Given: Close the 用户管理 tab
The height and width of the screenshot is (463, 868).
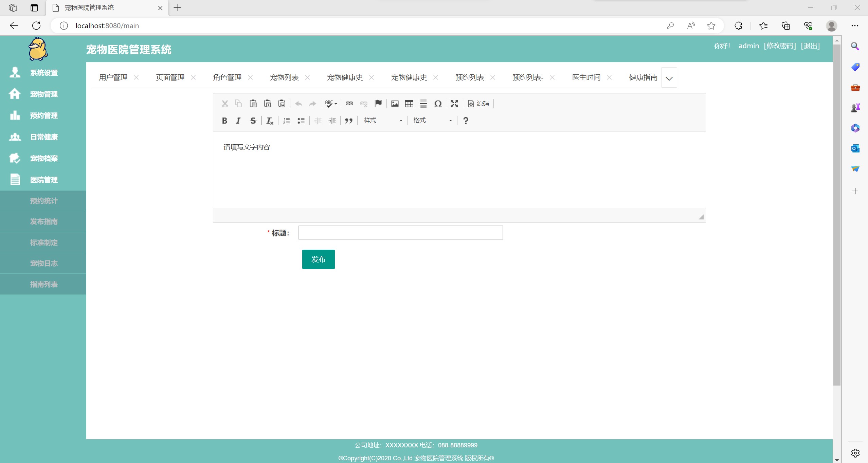Looking at the screenshot, I should click(136, 77).
